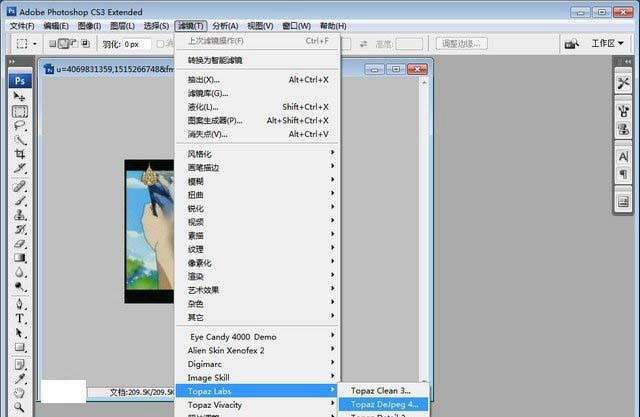Open the Brushes panel icon

(x=623, y=111)
